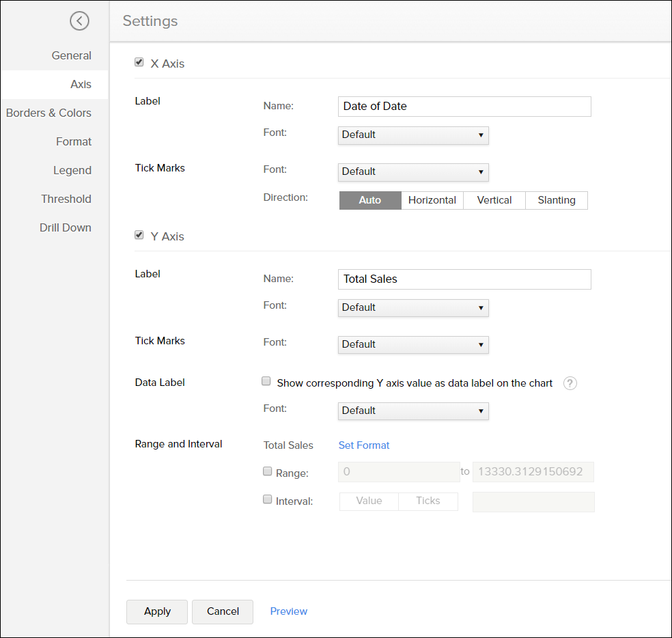The width and height of the screenshot is (672, 638).
Task: Enable the Interval checkbox
Action: [x=267, y=499]
